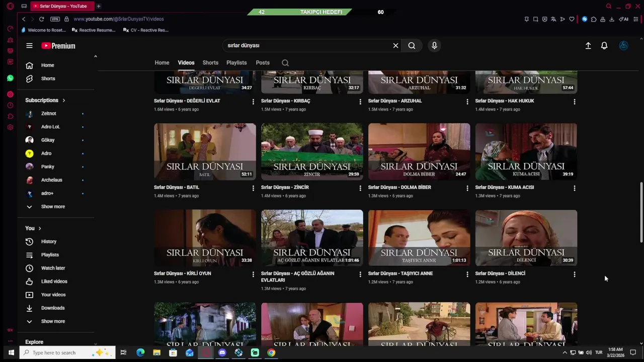Go back with browser back arrow
Viewport: 644px width, 362px height.
23,19
